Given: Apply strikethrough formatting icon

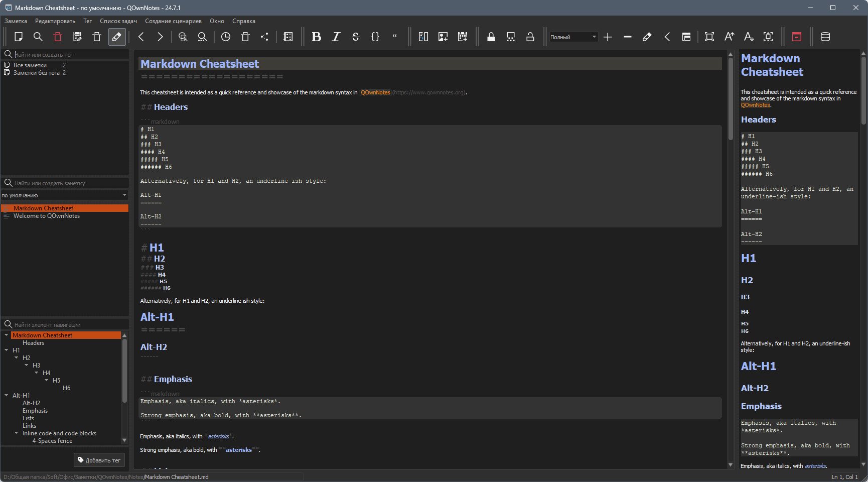Looking at the screenshot, I should (x=355, y=37).
